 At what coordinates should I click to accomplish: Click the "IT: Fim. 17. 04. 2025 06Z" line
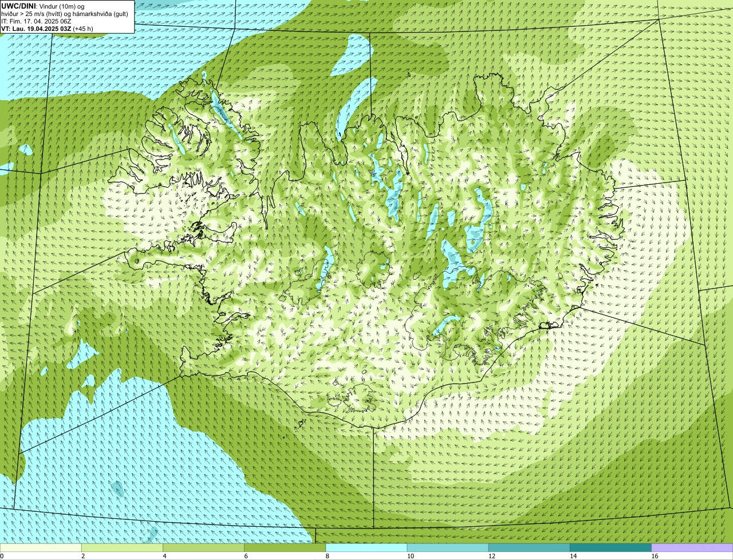tap(36, 21)
